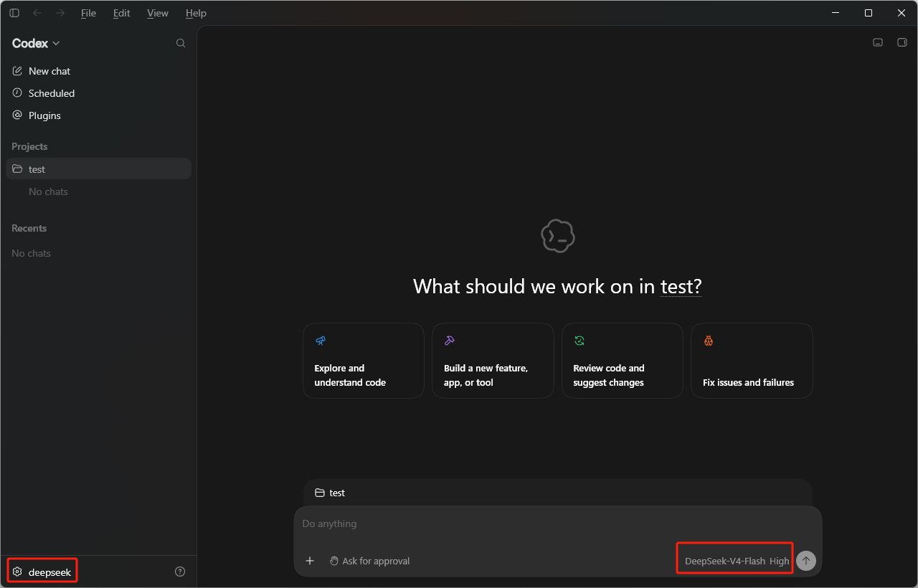Image resolution: width=918 pixels, height=588 pixels.
Task: Focus the Do anything prompt field
Action: point(558,523)
